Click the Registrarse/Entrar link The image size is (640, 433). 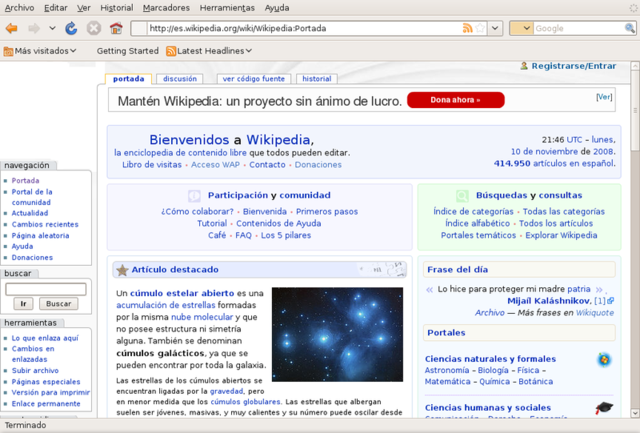(x=573, y=66)
